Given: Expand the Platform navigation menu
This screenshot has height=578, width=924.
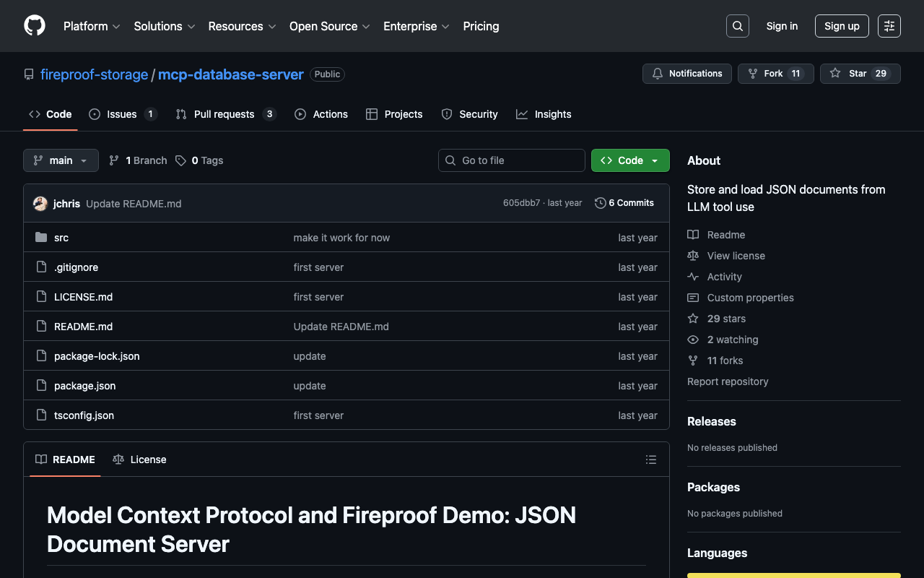Looking at the screenshot, I should [91, 26].
